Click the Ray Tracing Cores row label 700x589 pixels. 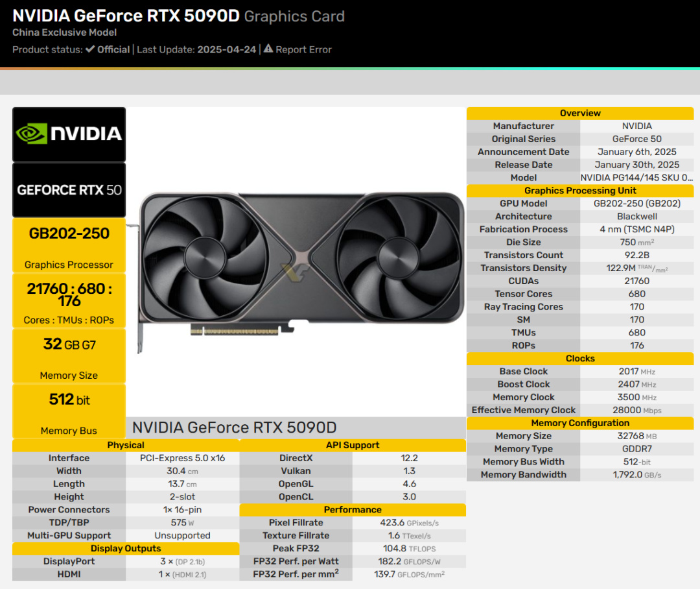click(524, 307)
